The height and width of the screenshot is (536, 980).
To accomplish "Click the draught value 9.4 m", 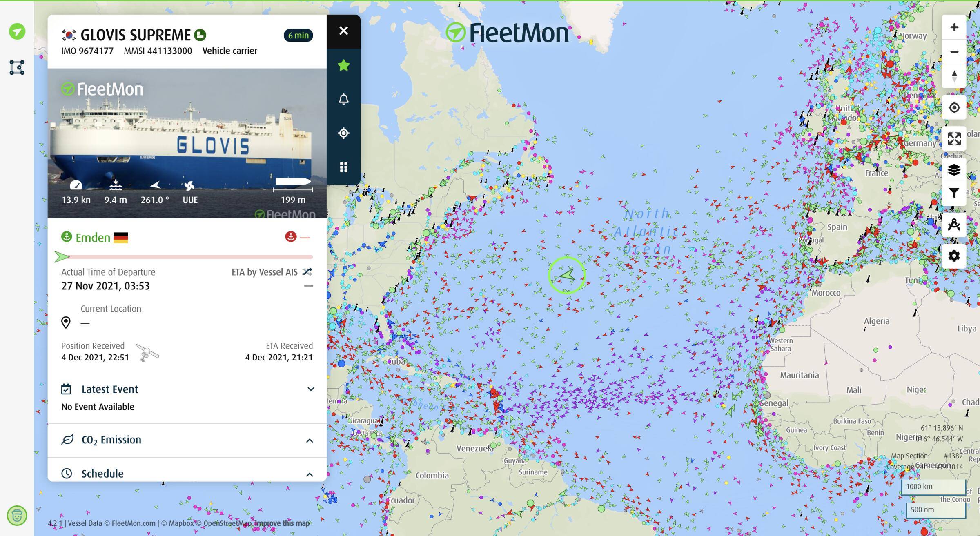I will 116,200.
